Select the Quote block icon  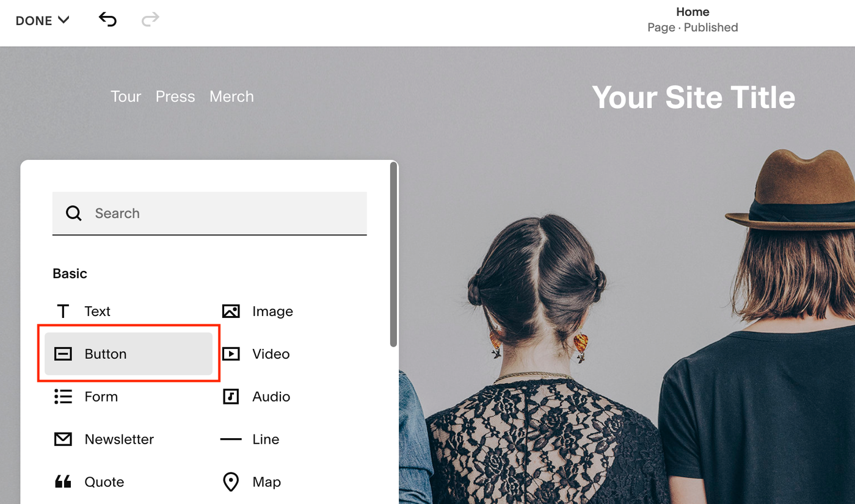coord(63,482)
